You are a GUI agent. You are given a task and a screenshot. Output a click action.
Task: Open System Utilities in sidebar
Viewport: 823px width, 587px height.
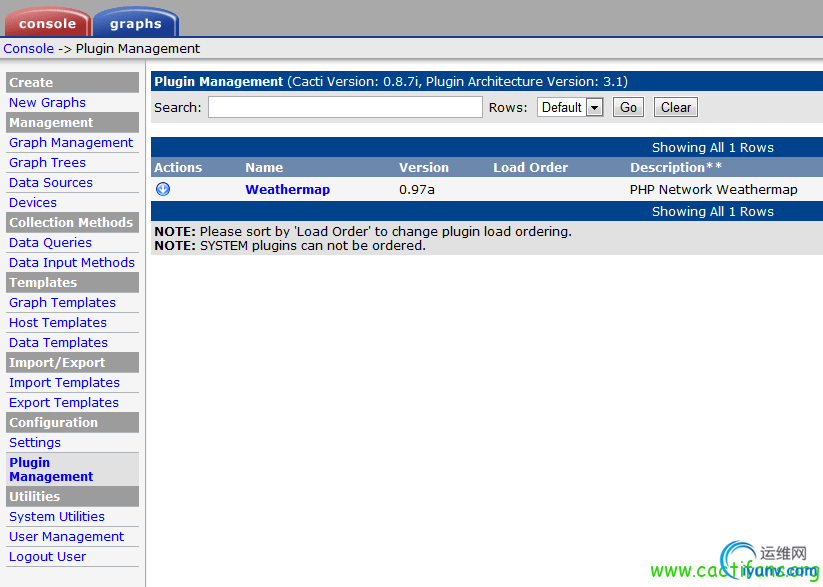click(57, 517)
